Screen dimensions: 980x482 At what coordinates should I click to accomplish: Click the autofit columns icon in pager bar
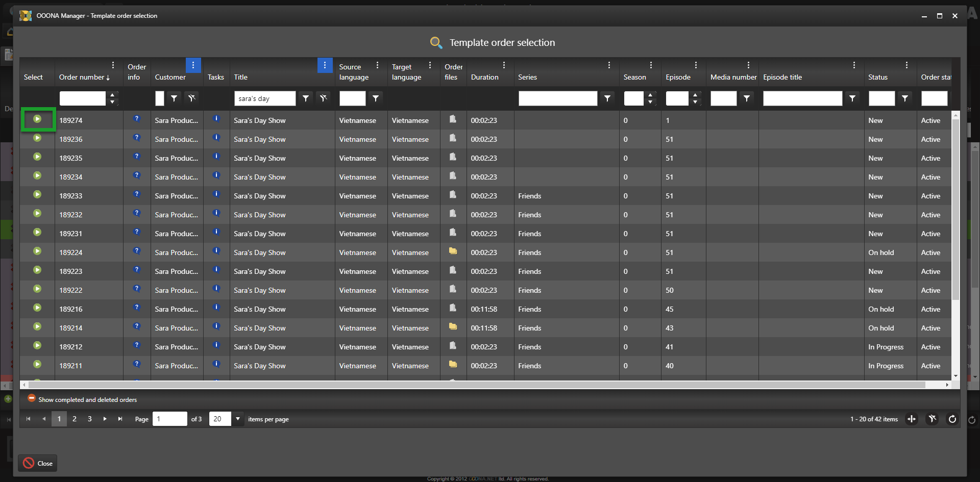click(912, 419)
